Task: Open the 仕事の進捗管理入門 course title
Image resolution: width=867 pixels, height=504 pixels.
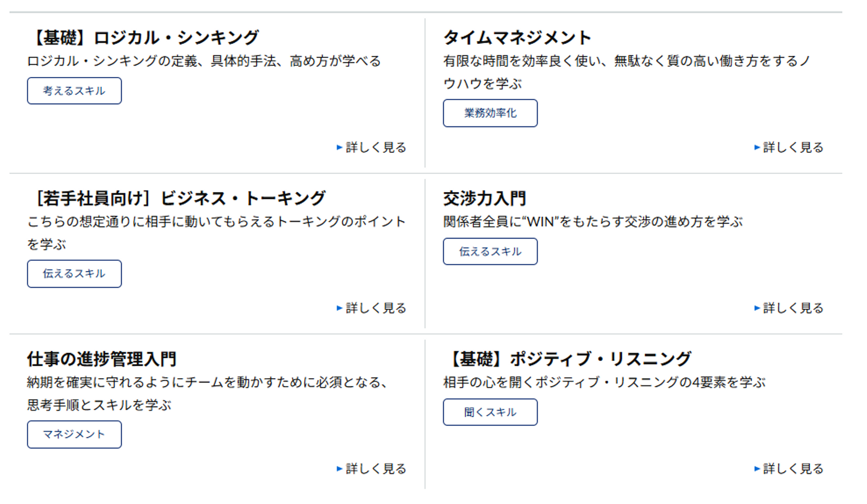Action: pyautogui.click(x=102, y=359)
